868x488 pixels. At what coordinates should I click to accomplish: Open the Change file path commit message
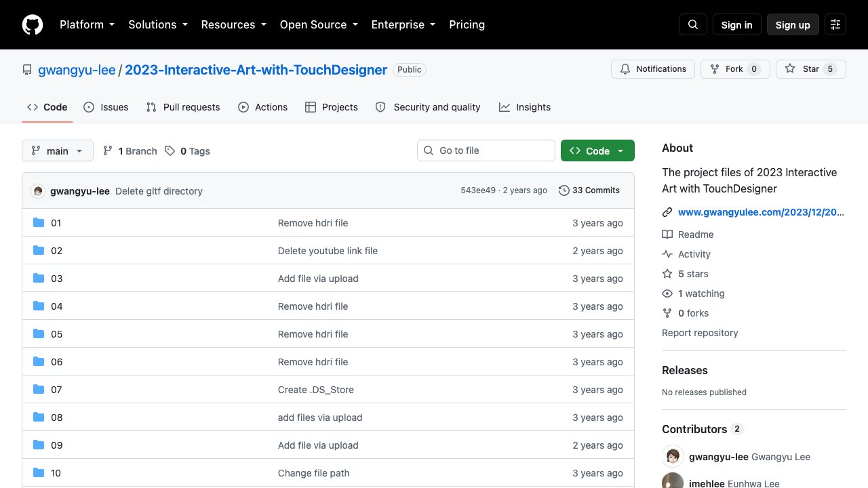pyautogui.click(x=314, y=473)
